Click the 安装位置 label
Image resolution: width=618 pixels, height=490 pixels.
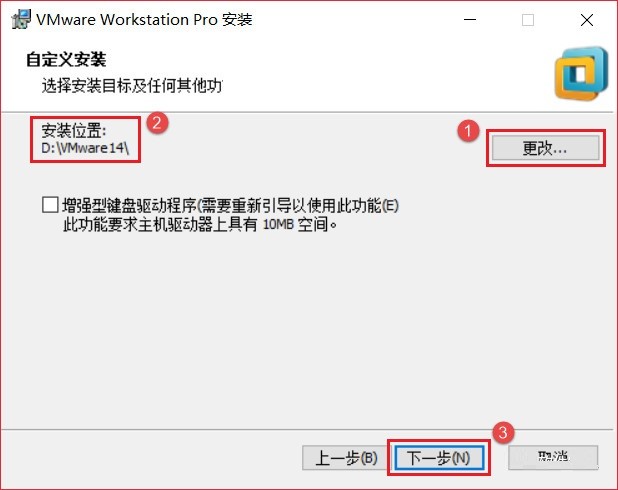click(x=74, y=130)
